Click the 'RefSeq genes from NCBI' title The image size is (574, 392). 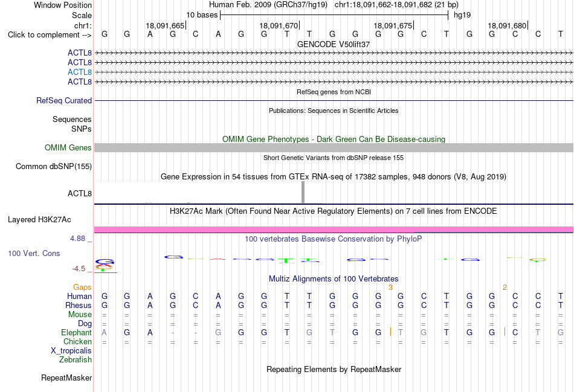coord(334,92)
